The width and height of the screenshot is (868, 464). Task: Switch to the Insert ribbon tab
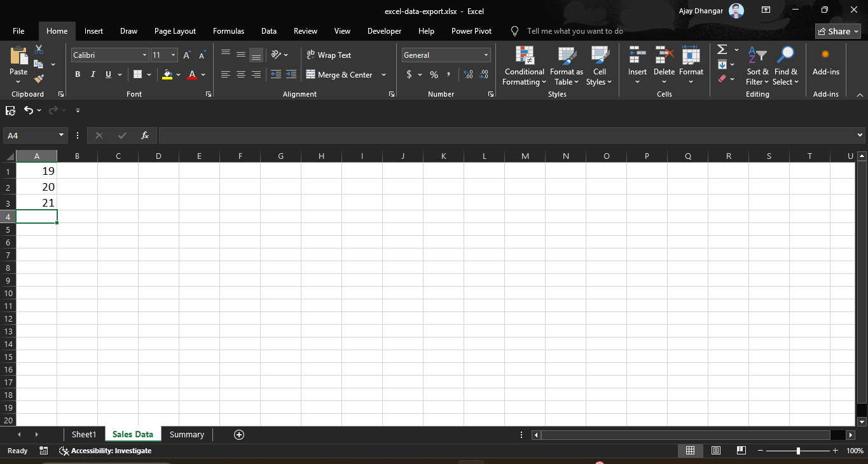[93, 31]
